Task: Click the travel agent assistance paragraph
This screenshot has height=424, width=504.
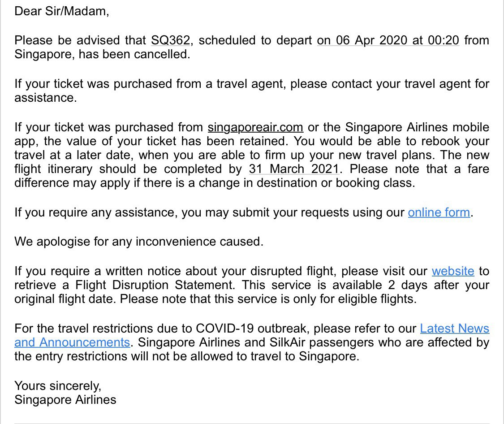Action: [x=252, y=91]
